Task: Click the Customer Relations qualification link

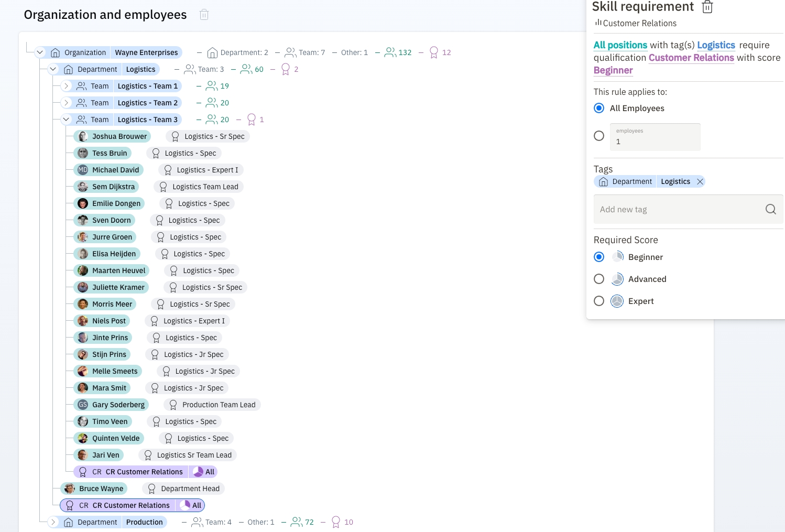Action: 691,58
